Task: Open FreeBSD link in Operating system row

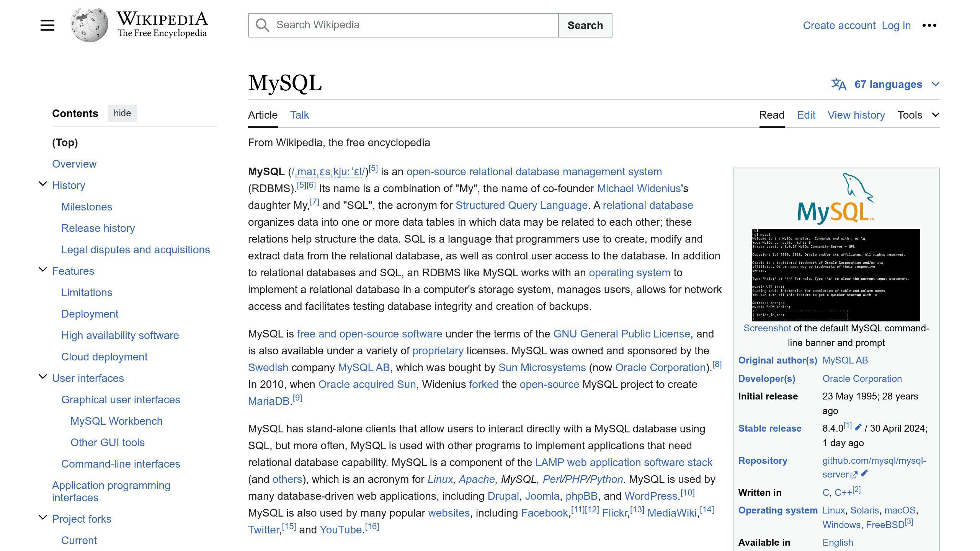Action: [885, 525]
